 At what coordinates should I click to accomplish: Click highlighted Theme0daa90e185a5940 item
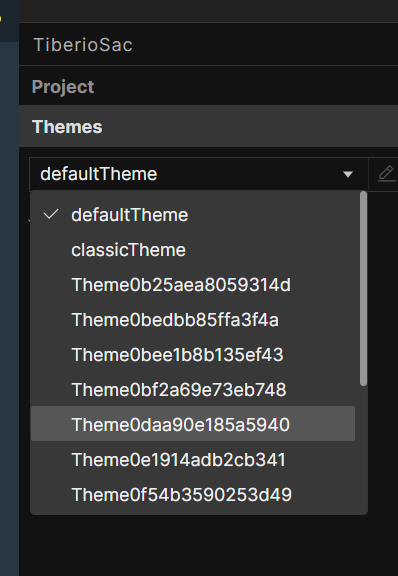[x=193, y=424]
